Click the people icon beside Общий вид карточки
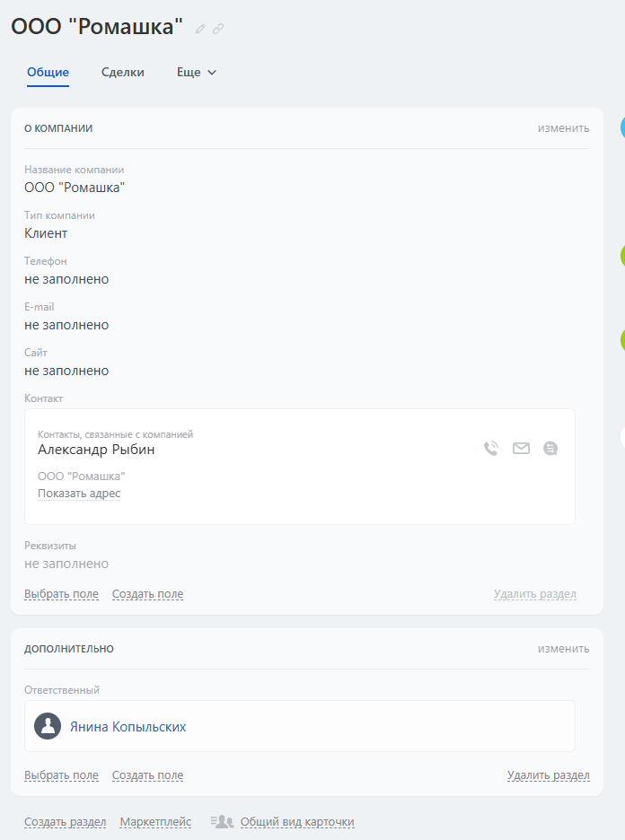Viewport: 625px width, 840px height. [222, 822]
